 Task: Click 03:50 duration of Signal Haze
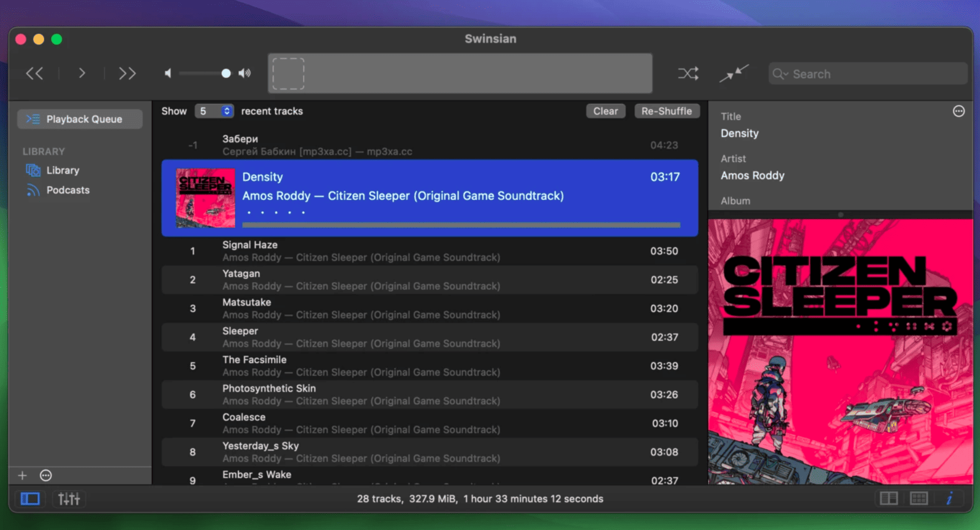(x=664, y=251)
